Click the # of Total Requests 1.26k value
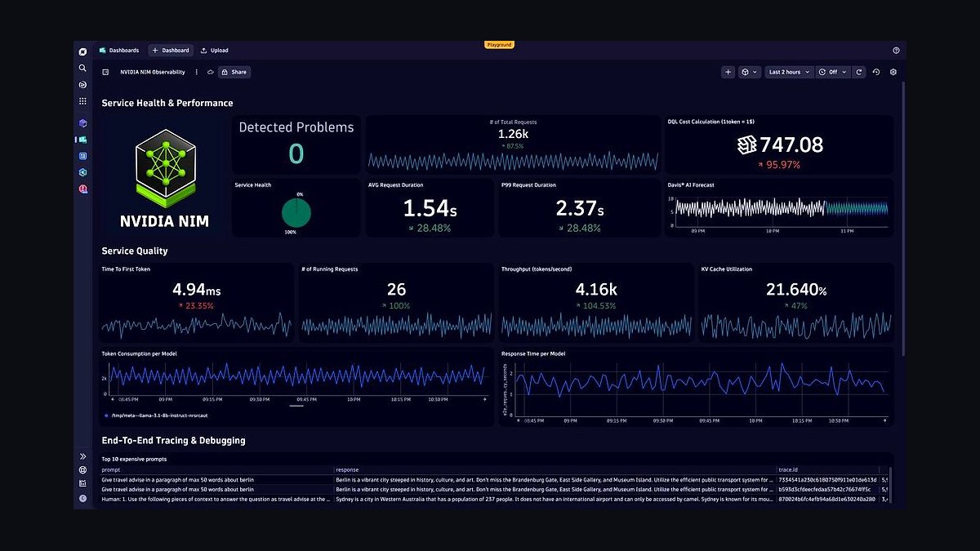 (x=513, y=134)
